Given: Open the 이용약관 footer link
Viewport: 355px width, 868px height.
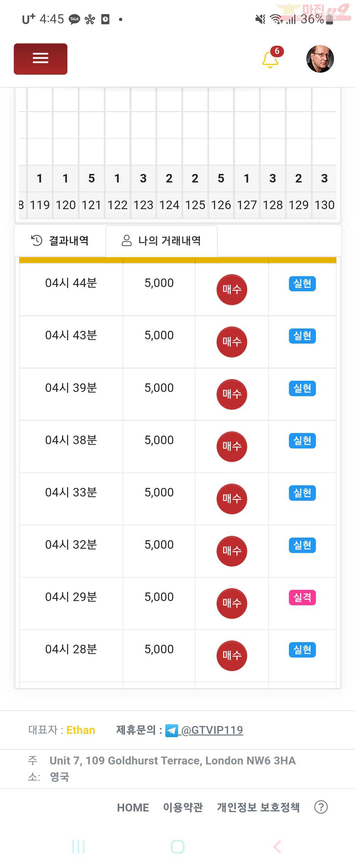Looking at the screenshot, I should click(183, 808).
